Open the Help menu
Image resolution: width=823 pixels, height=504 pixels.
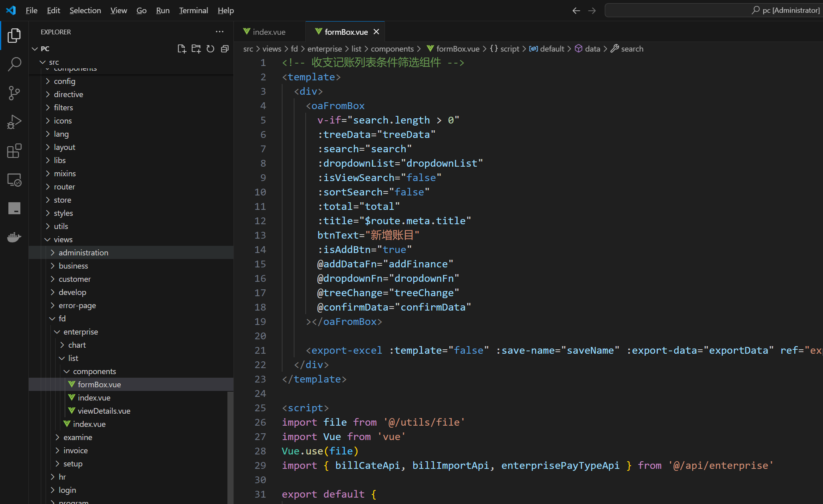pos(225,10)
